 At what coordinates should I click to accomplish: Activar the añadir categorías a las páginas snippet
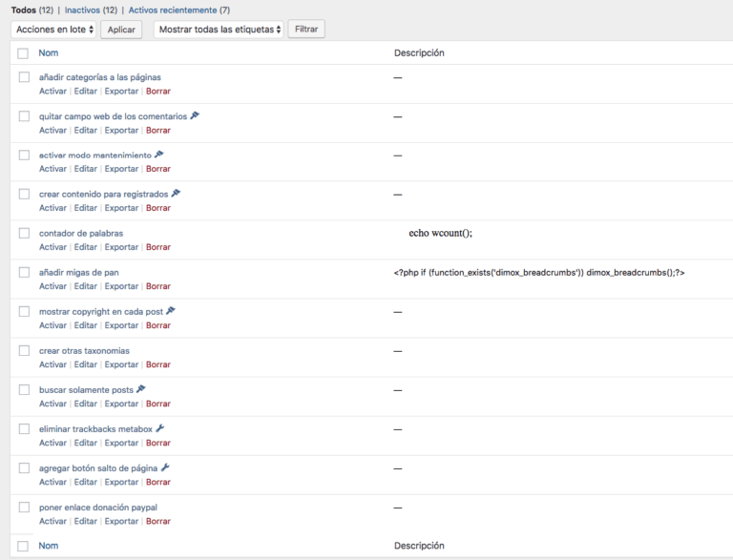click(52, 92)
